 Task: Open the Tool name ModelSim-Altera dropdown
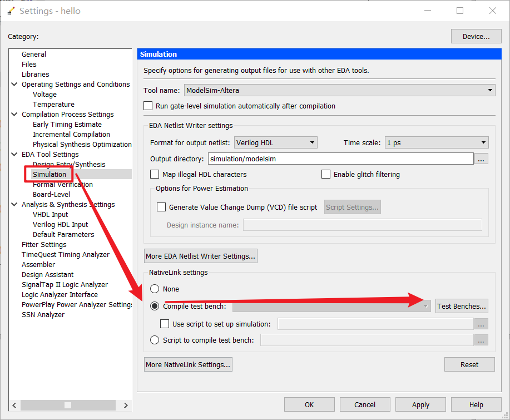coord(340,90)
